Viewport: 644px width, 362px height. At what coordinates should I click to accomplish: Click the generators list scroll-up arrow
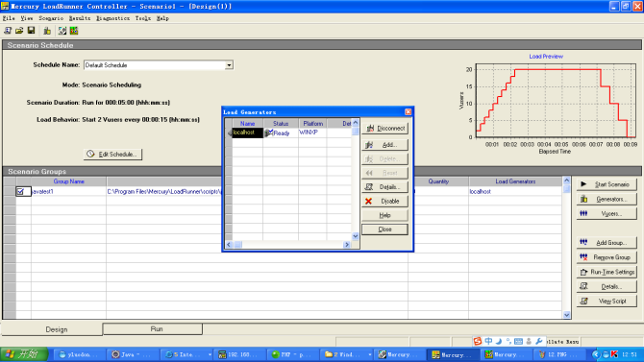click(x=356, y=123)
